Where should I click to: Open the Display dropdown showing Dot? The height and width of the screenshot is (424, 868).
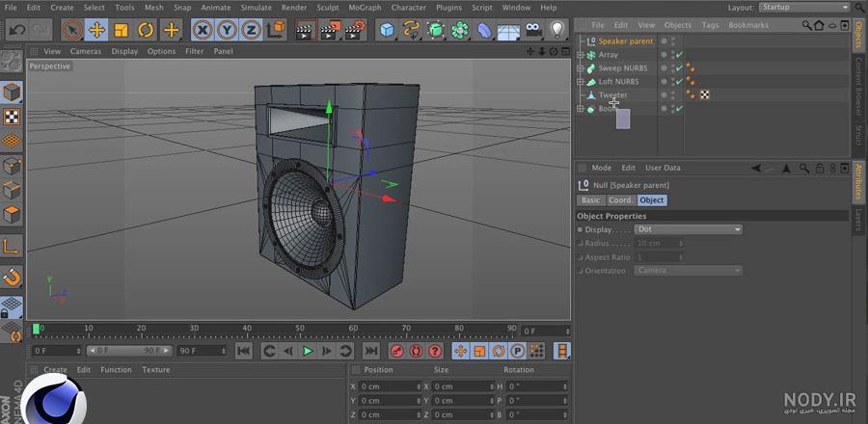688,228
